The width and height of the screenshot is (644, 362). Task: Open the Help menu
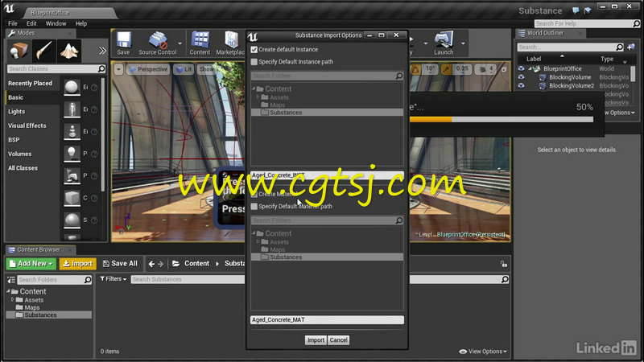point(81,23)
